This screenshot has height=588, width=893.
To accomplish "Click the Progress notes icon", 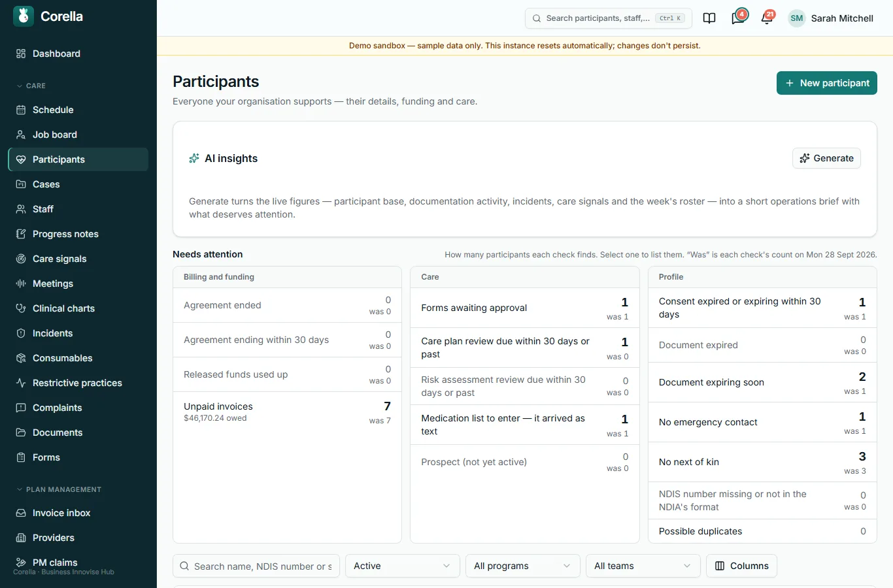I will coord(21,234).
